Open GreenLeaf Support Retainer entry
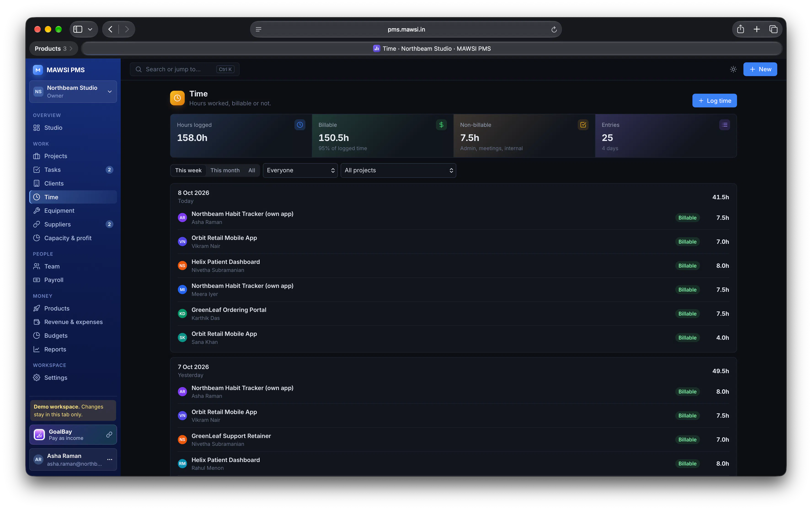 tap(453, 440)
